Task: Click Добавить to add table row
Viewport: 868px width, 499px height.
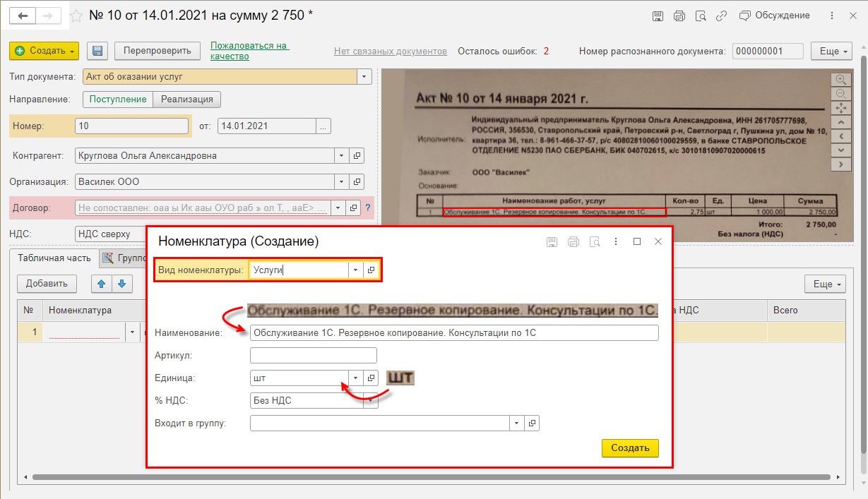Action: tap(47, 284)
